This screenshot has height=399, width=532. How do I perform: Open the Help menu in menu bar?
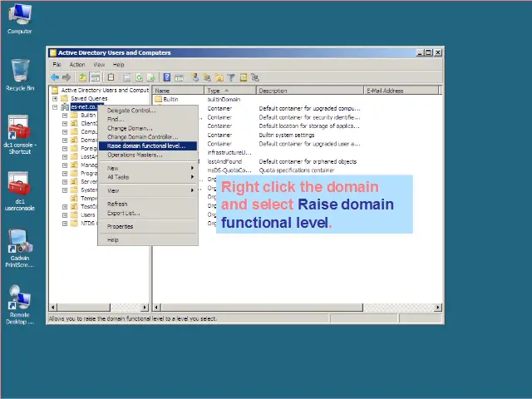tap(118, 65)
